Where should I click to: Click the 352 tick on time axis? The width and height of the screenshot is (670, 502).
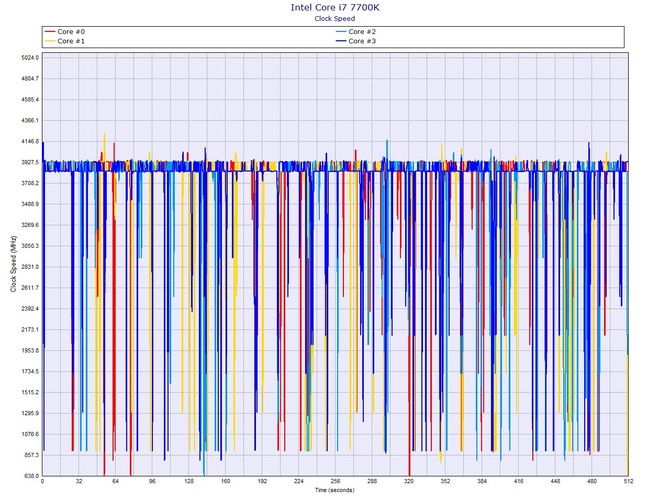445,481
